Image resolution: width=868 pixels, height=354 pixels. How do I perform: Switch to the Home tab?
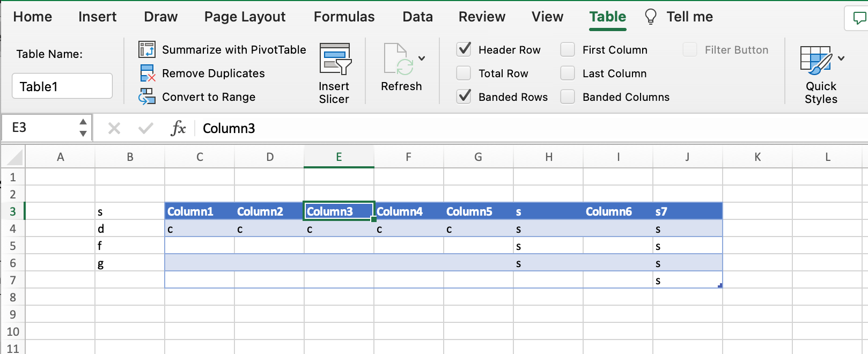point(33,17)
